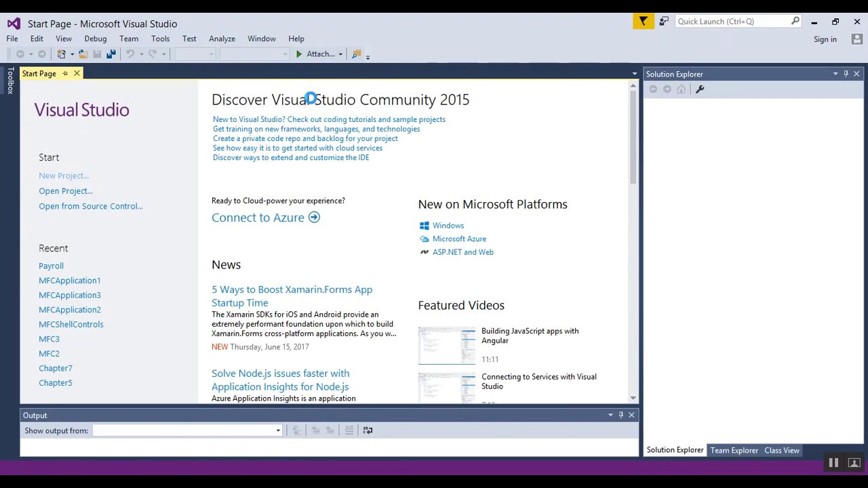Click the Find in Files toolbar icon

coord(356,54)
